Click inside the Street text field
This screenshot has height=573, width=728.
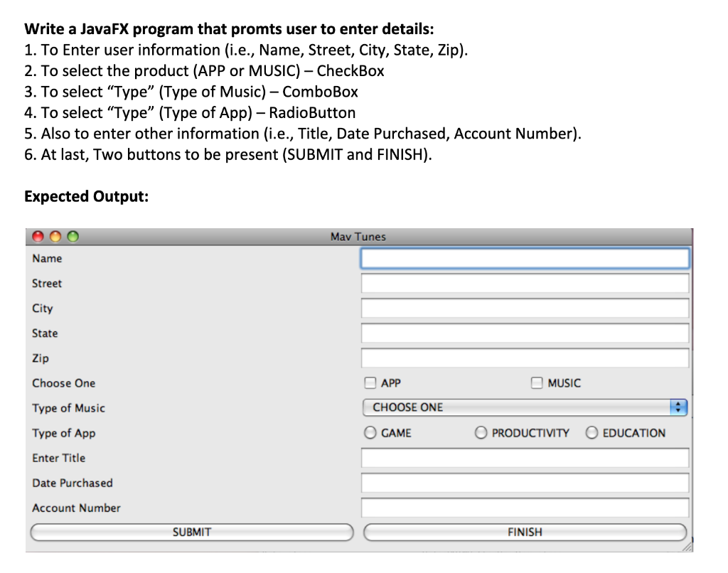525,283
